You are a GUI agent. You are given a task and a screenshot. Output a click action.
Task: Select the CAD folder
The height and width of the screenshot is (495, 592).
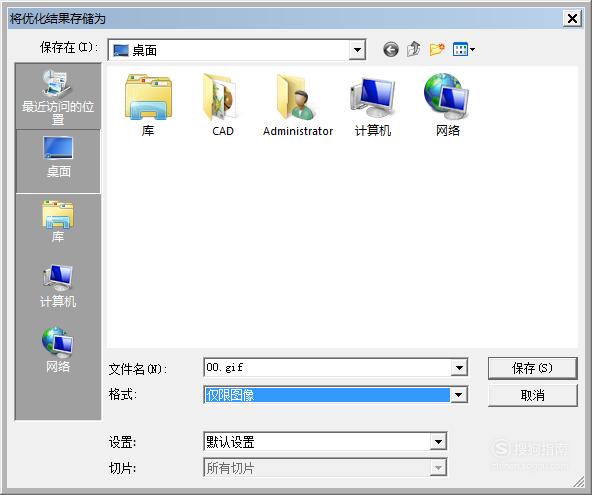[x=223, y=105]
